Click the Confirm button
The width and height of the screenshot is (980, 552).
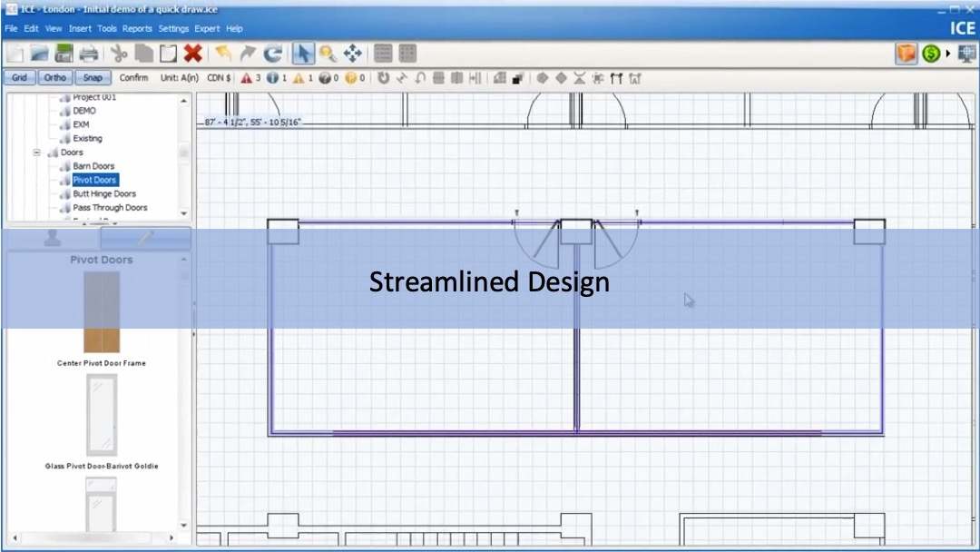click(133, 78)
